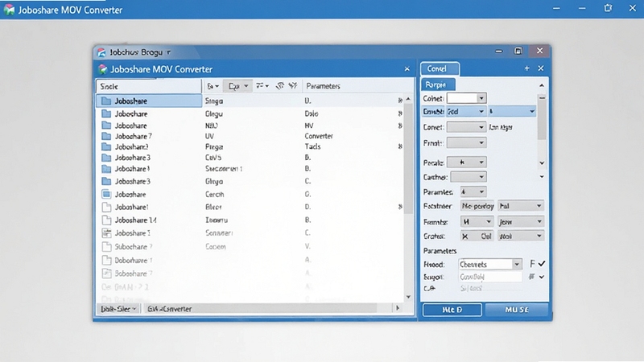
Task: Open the Dbit-Siler dropdown at bottom left
Action: (x=118, y=309)
